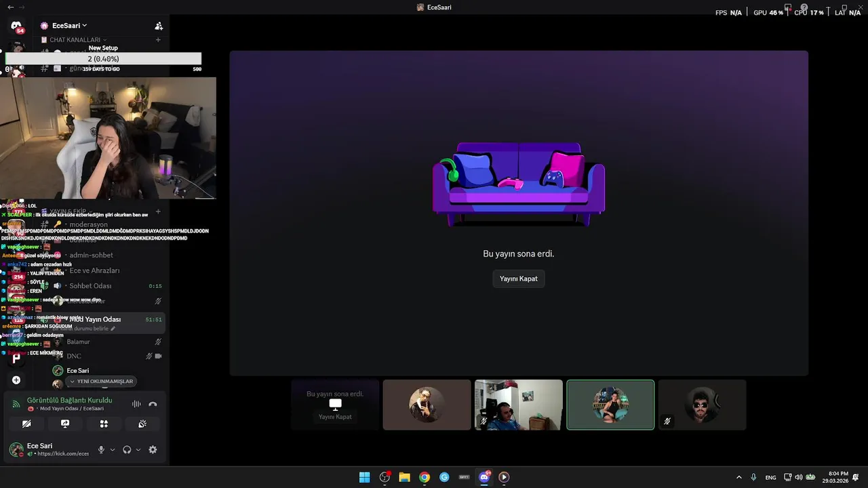Show hidden system tray icons chevron
The width and height of the screenshot is (868, 488).
[739, 477]
